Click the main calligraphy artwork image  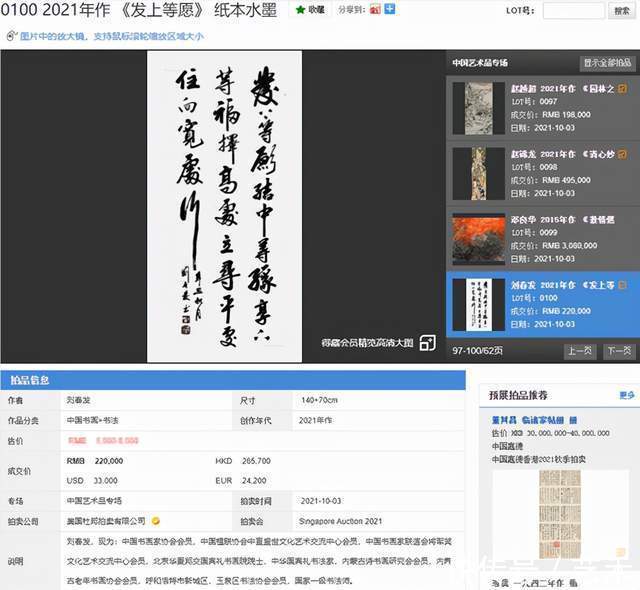pos(224,206)
